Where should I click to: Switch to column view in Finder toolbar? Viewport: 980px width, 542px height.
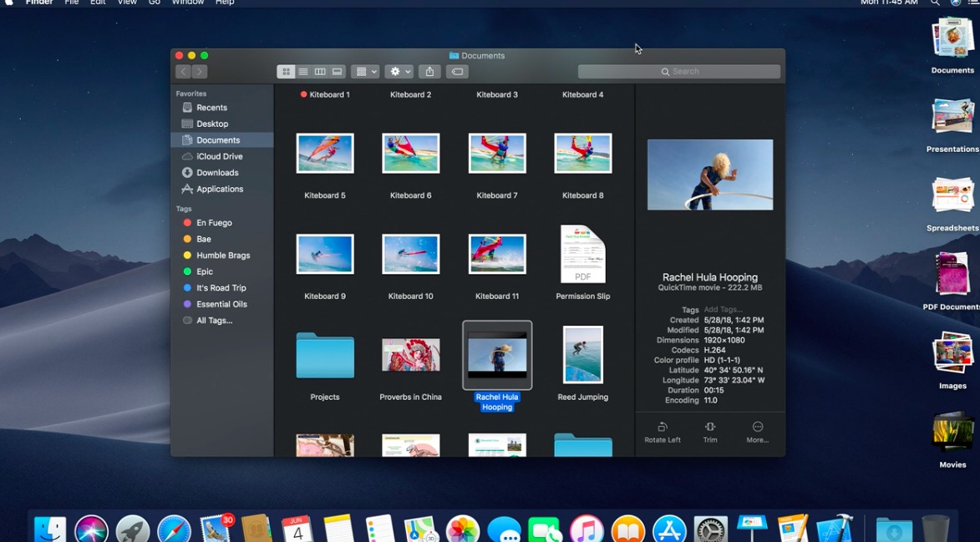coord(320,72)
